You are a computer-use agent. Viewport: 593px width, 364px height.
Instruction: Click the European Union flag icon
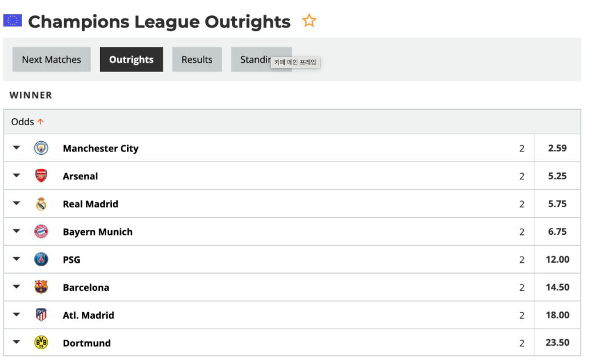(12, 21)
